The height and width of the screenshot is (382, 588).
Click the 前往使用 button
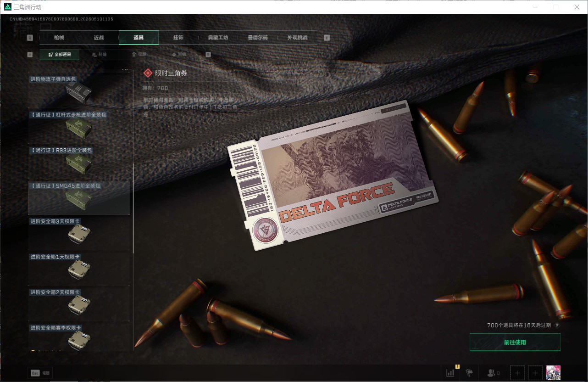tap(515, 343)
